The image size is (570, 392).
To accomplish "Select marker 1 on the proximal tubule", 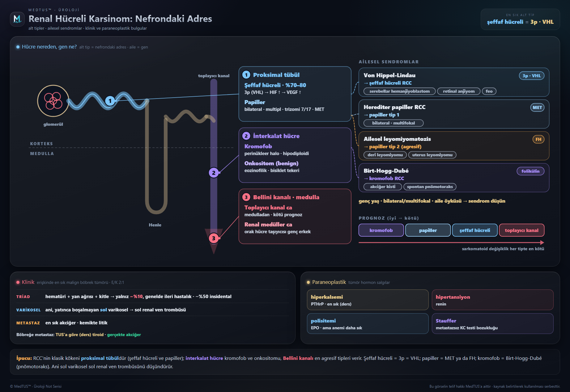I will pos(110,101).
